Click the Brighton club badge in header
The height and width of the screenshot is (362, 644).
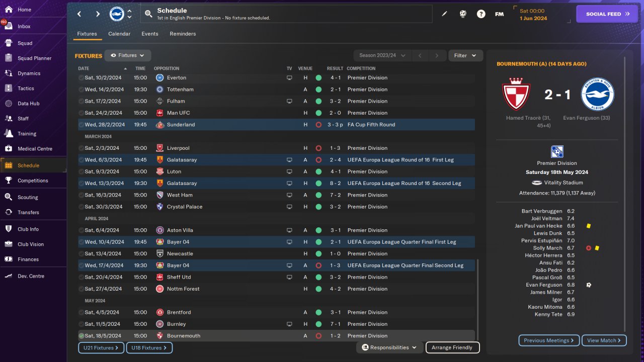(117, 14)
